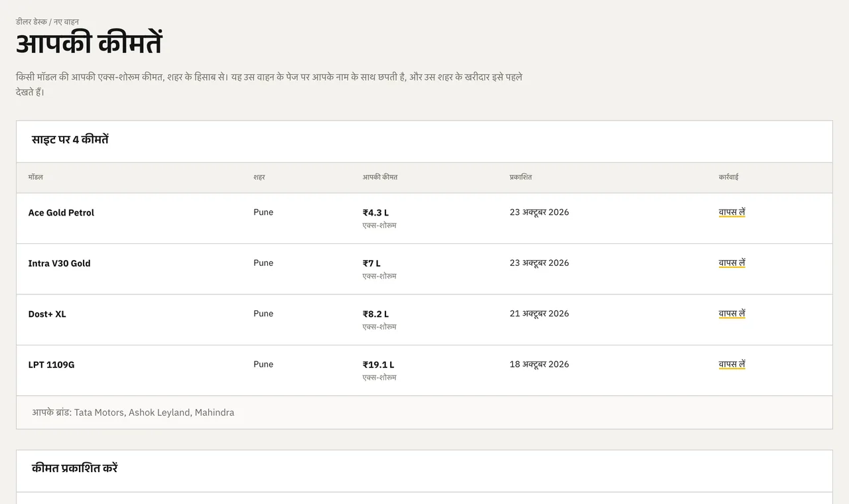This screenshot has width=849, height=504.
Task: Click the डीलर डेस्क / नए वाहन breadcrumb
Action: pyautogui.click(x=47, y=22)
